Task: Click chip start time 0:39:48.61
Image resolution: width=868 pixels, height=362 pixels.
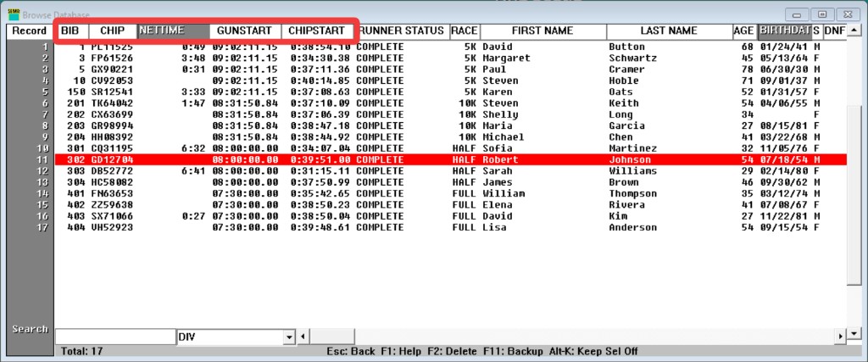Action: pyautogui.click(x=320, y=227)
